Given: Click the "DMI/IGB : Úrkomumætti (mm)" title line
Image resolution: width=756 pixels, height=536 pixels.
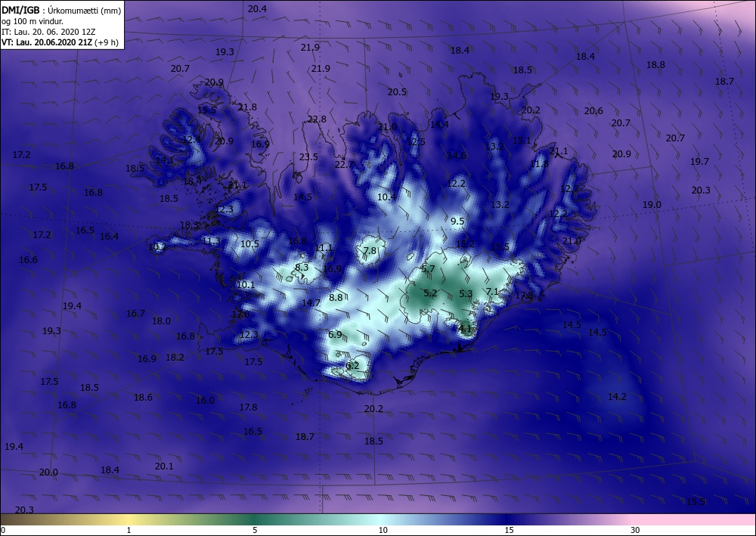Looking at the screenshot, I should tap(61, 10).
